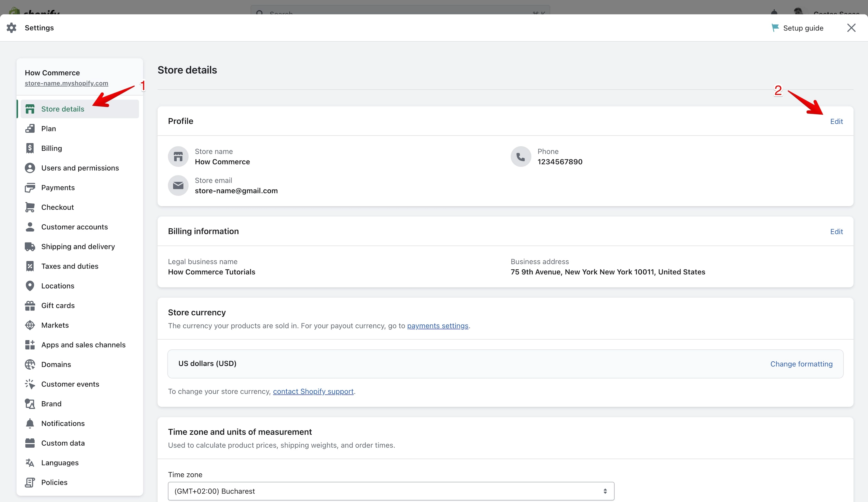Click the Store details storefront icon

tap(30, 109)
